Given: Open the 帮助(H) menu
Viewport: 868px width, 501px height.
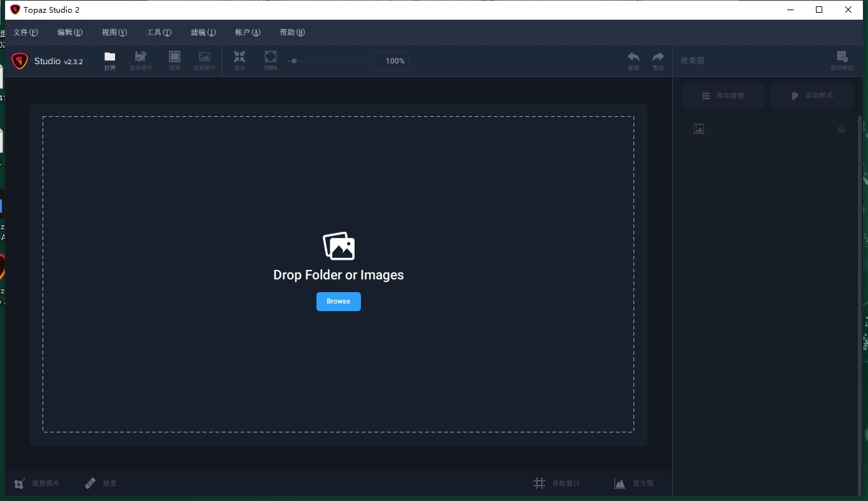Looking at the screenshot, I should (x=292, y=32).
